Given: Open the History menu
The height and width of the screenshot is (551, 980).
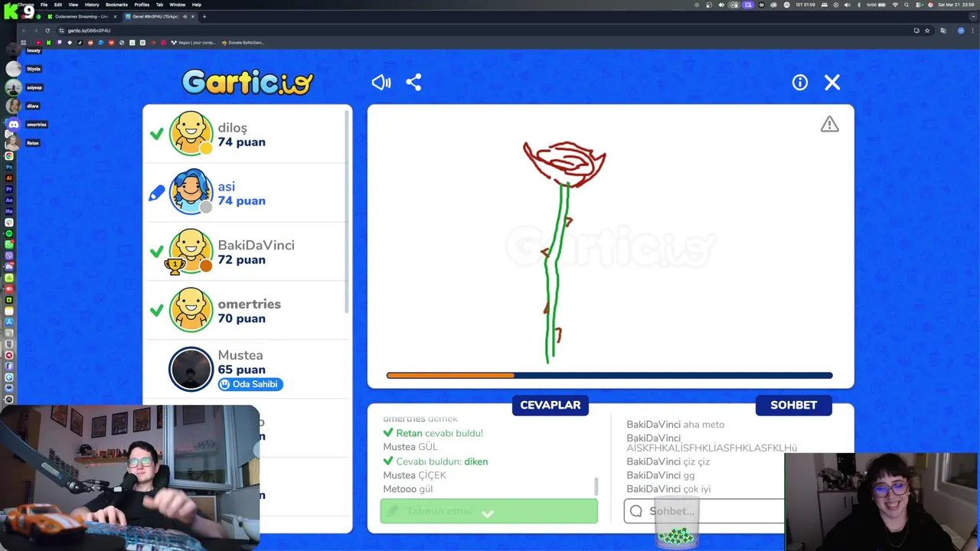Looking at the screenshot, I should click(92, 5).
